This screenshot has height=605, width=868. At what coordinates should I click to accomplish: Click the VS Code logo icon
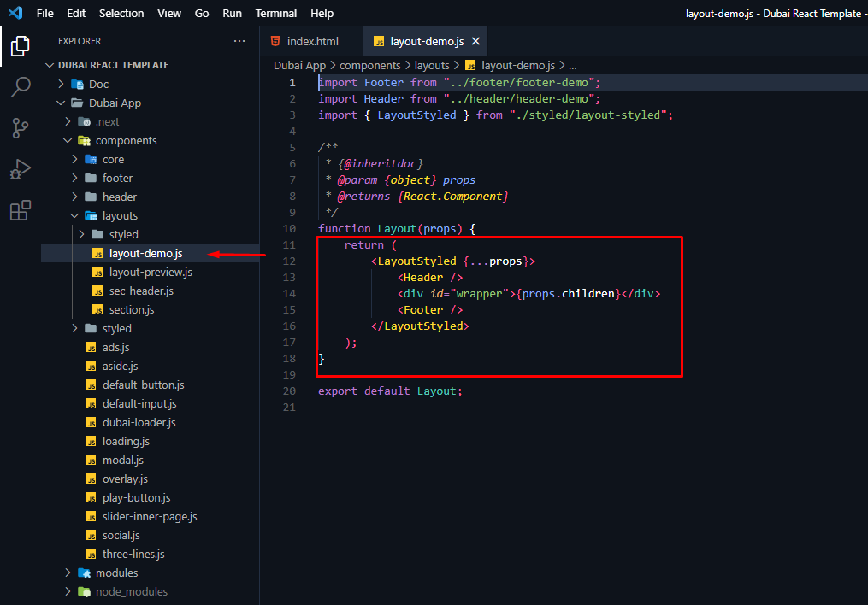click(15, 13)
